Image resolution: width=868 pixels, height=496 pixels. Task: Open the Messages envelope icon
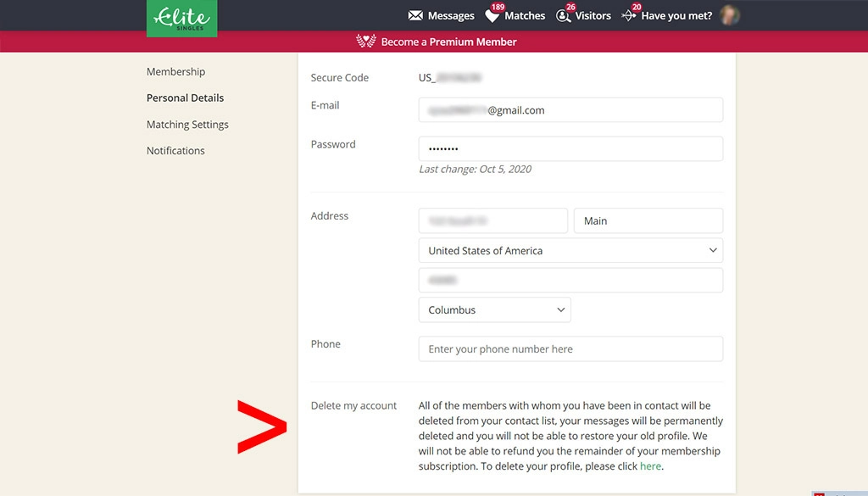(x=415, y=15)
